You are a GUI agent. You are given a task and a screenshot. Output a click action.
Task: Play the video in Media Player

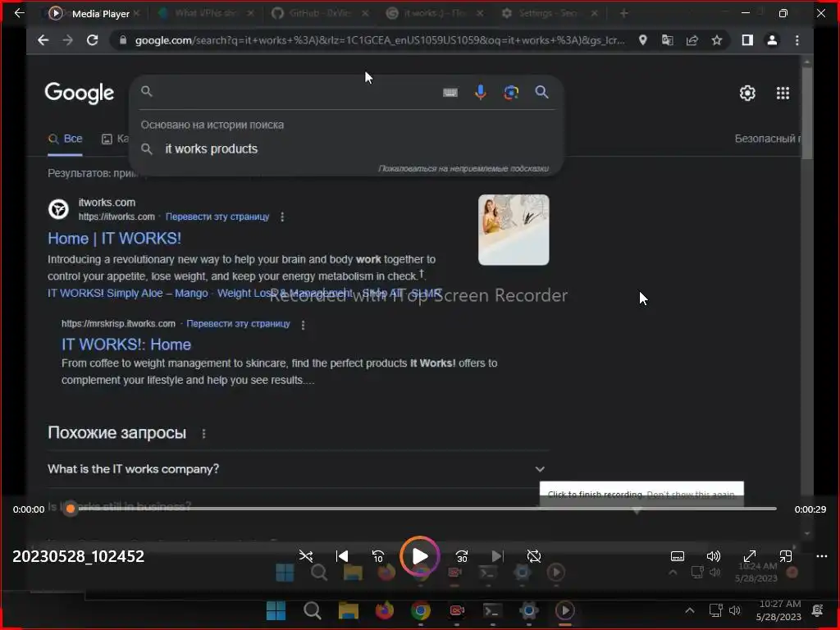point(420,556)
